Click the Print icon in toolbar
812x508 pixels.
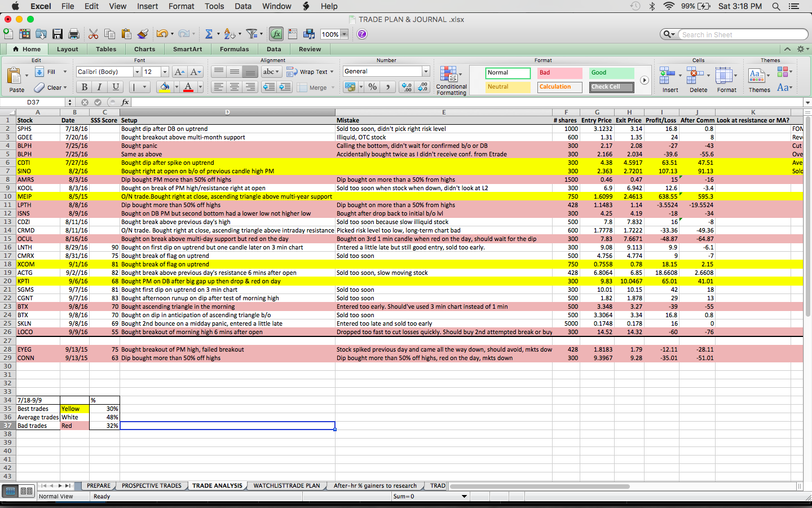pos(74,34)
